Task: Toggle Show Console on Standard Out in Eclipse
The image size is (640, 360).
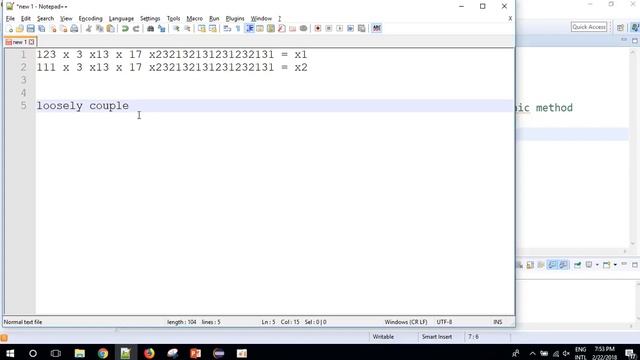Action: pos(552,265)
